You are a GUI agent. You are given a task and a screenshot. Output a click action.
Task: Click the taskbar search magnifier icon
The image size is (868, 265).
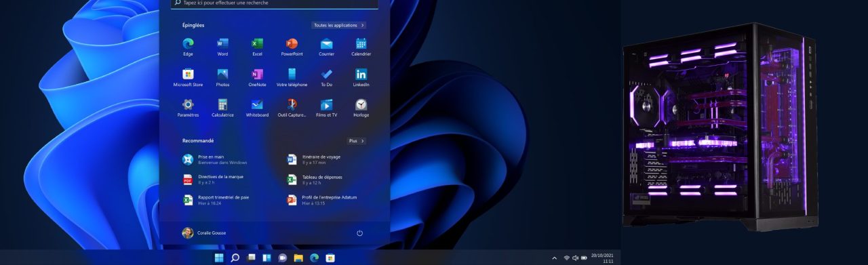[235, 258]
